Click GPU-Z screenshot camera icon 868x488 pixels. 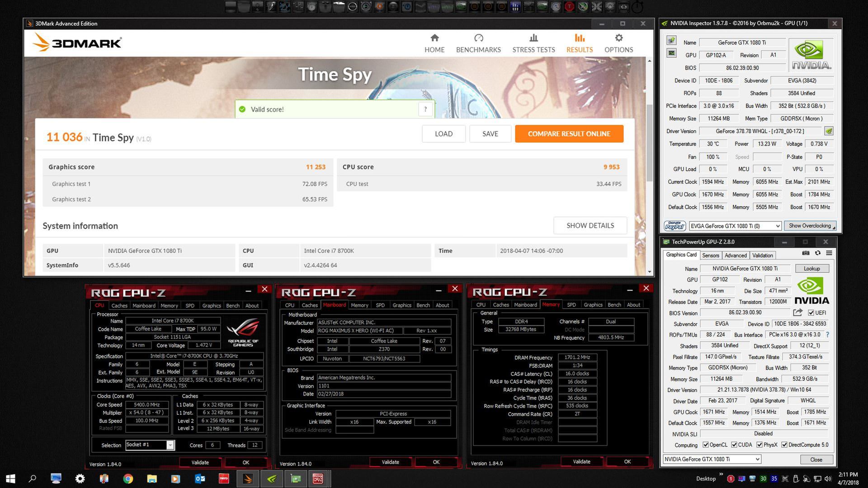(806, 253)
